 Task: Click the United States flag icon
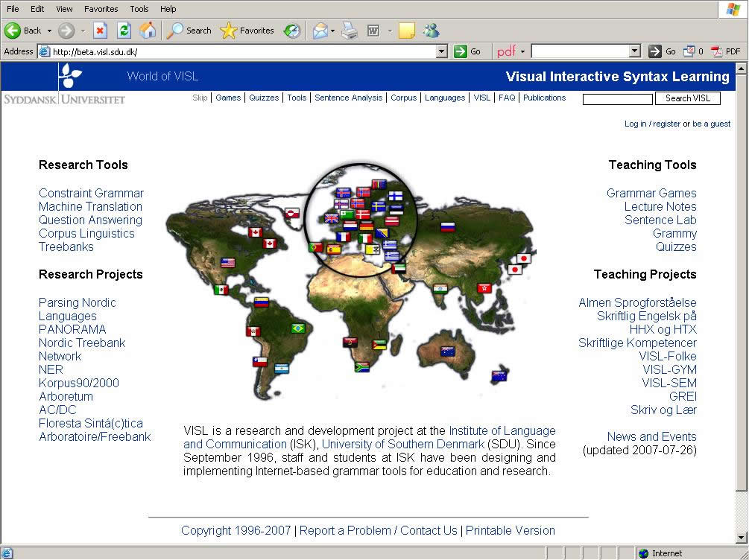228,263
